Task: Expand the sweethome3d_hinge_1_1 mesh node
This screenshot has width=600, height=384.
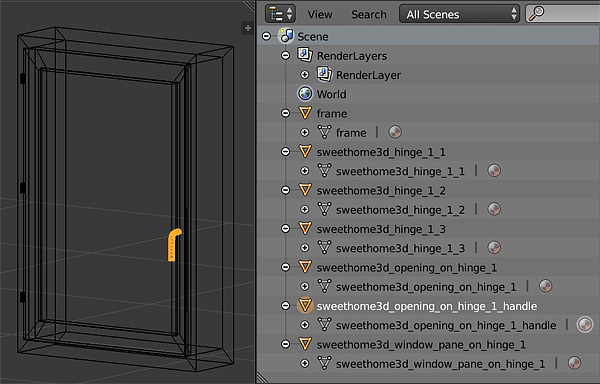Action: pos(305,171)
